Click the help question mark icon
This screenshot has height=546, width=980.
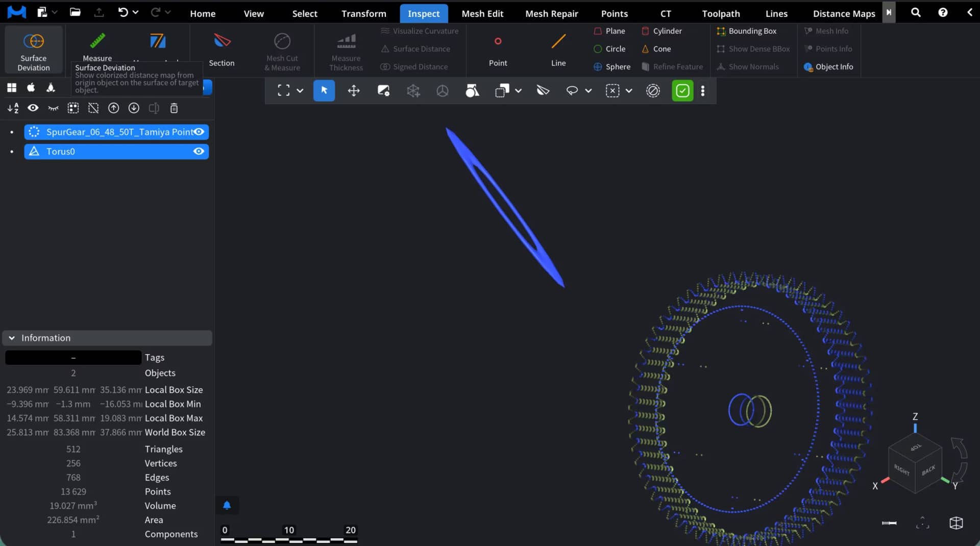tap(943, 12)
